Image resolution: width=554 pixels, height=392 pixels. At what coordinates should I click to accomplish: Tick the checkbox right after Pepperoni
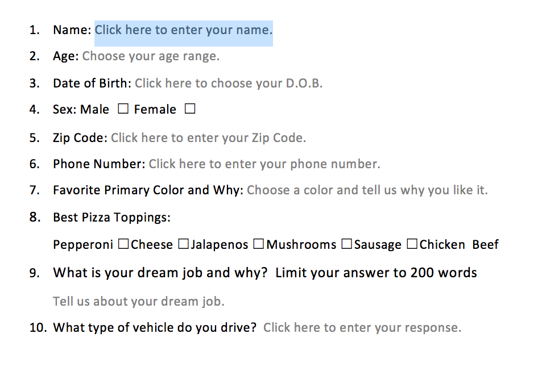(123, 244)
